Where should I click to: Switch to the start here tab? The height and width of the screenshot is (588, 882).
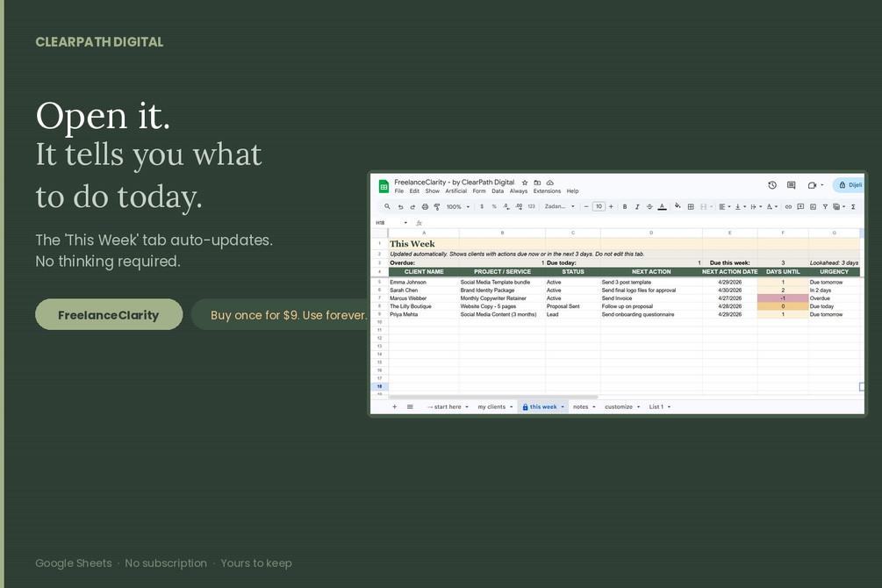[448, 407]
